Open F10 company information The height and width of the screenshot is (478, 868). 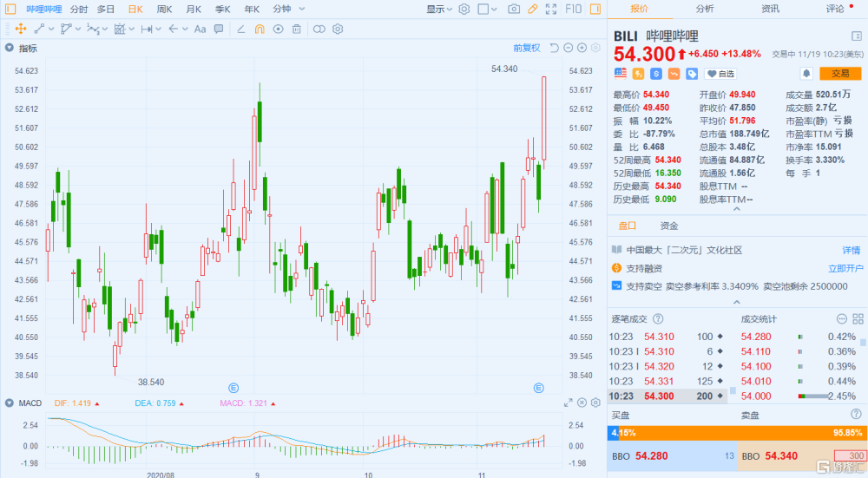pyautogui.click(x=574, y=9)
